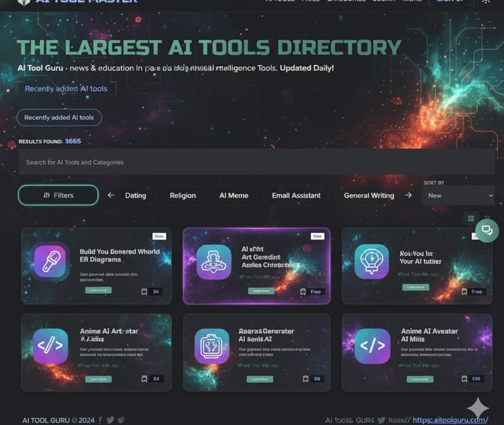Click the Anime AI Art-atar title text
Image resolution: width=504 pixels, height=425 pixels.
pyautogui.click(x=109, y=334)
